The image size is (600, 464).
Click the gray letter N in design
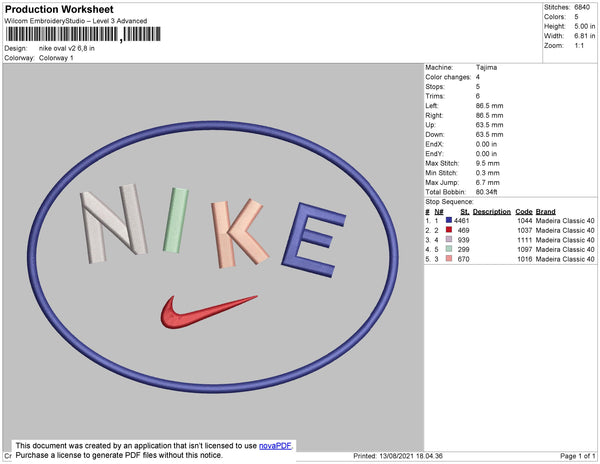(x=113, y=224)
